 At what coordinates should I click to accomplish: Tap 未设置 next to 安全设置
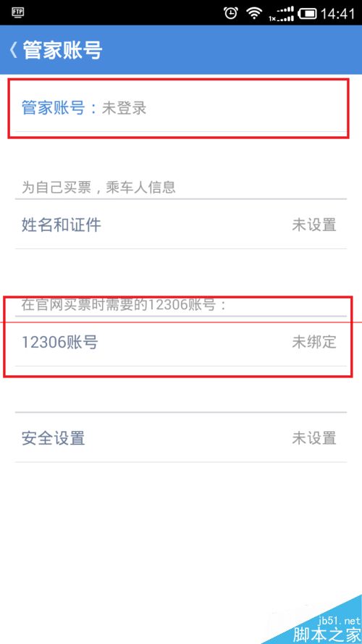[x=314, y=438]
